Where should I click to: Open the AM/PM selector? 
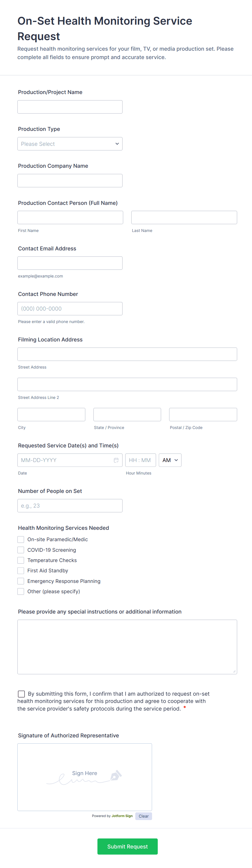click(170, 460)
